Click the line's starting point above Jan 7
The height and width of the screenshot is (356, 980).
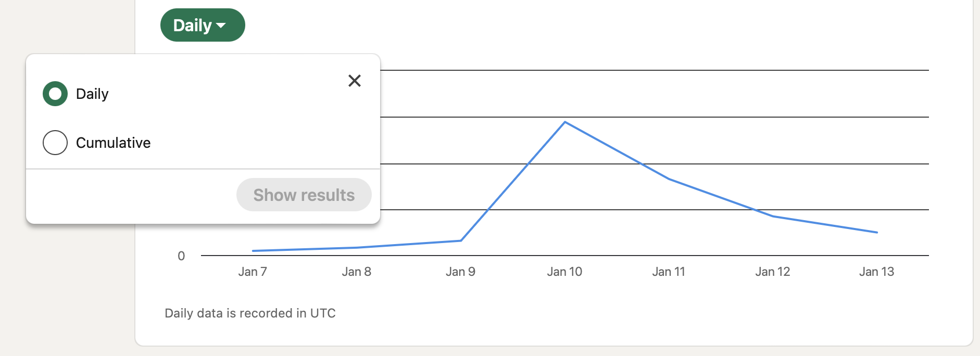click(253, 251)
